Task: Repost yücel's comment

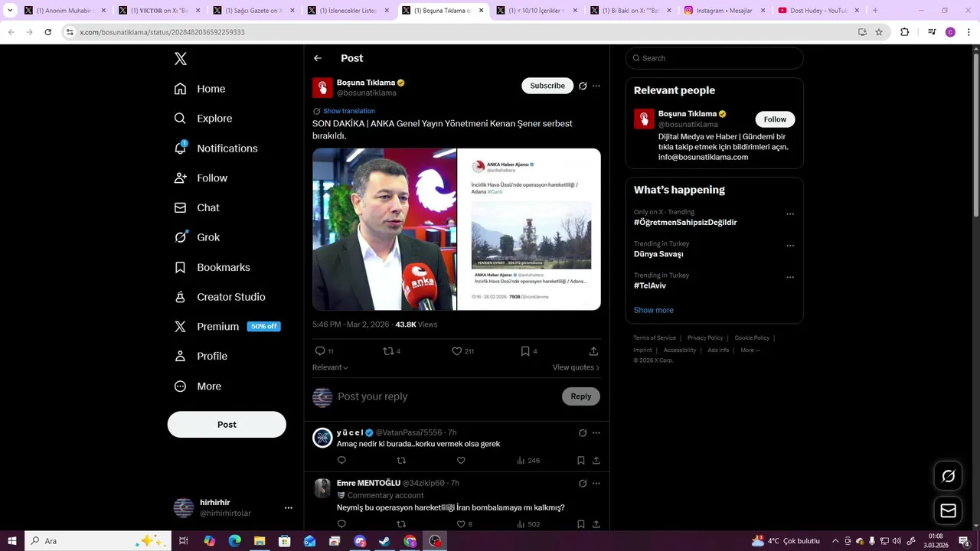Action: click(x=401, y=461)
